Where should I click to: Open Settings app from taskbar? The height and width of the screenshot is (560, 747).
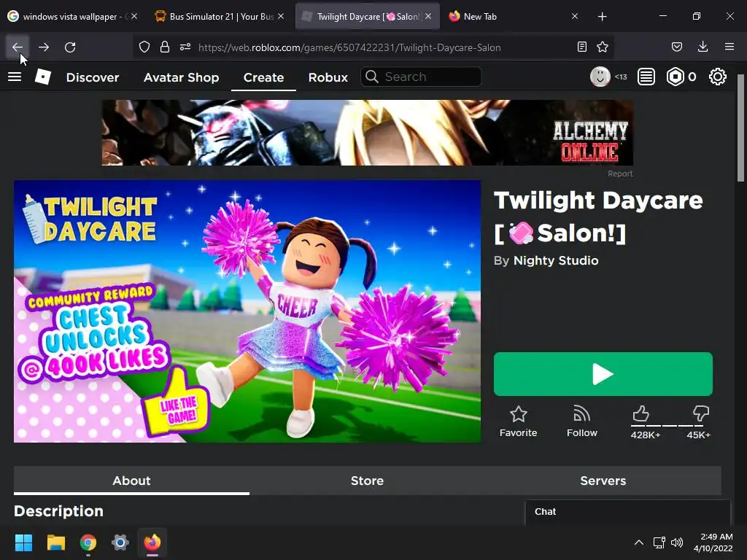(120, 542)
